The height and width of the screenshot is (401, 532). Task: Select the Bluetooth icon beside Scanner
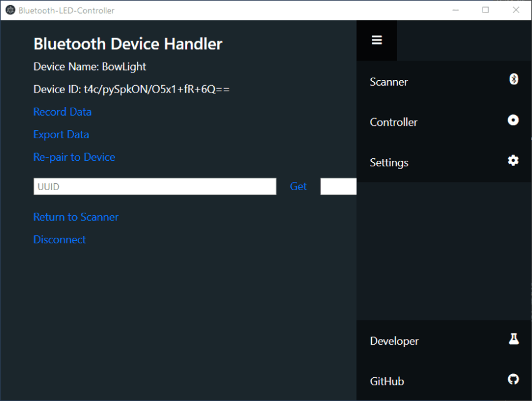pos(513,79)
